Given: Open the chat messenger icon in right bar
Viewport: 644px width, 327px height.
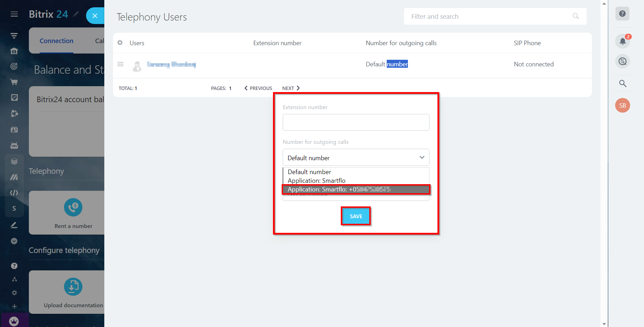Looking at the screenshot, I should (x=622, y=62).
